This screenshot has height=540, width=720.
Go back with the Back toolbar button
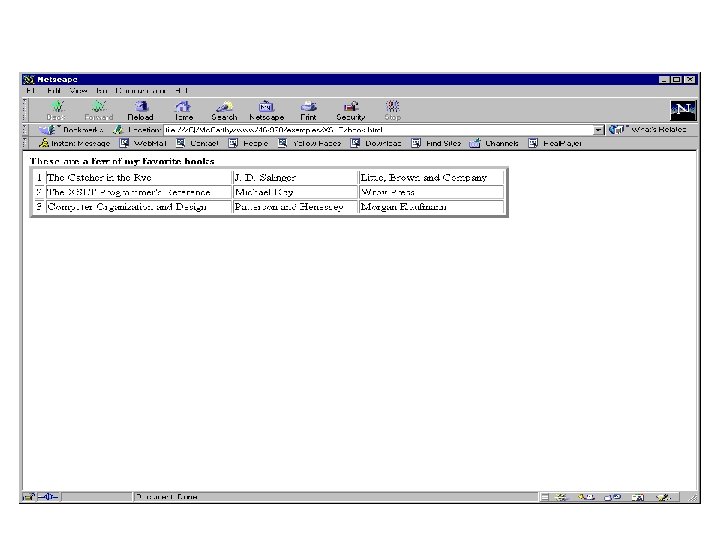56,111
